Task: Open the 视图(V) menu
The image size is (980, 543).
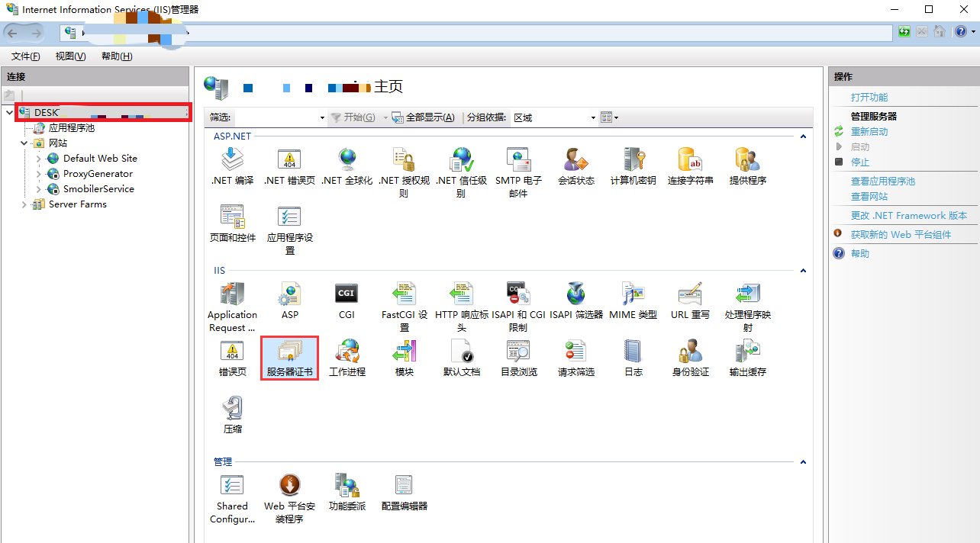Action: point(70,56)
